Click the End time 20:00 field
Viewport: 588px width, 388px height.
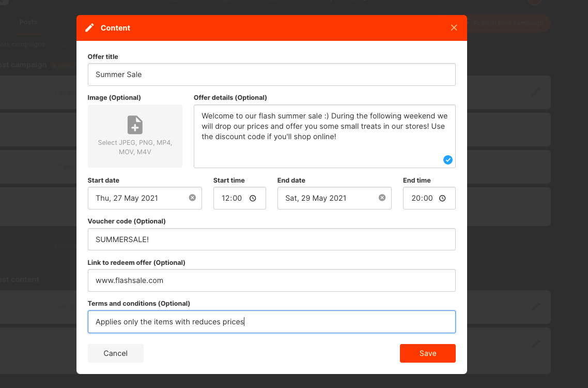[429, 198]
